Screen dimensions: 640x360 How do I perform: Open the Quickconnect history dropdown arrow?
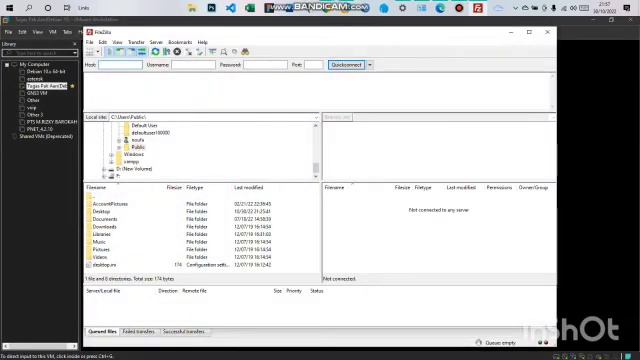pos(370,65)
